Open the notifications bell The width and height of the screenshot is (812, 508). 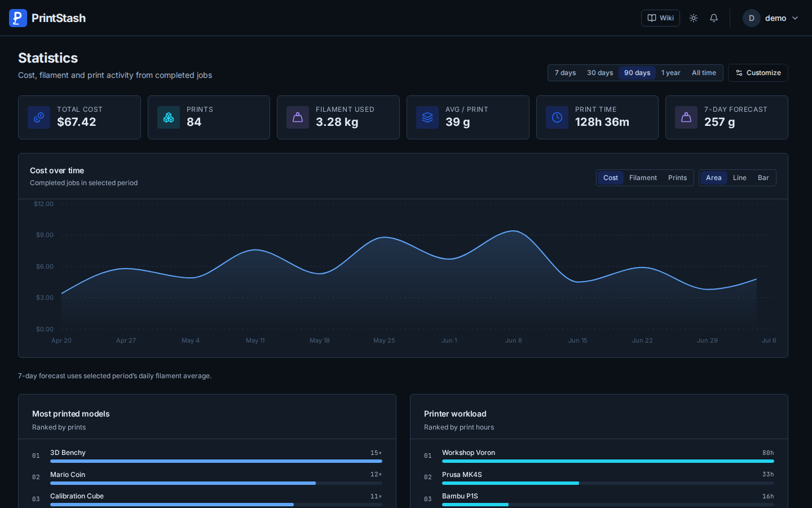[714, 18]
